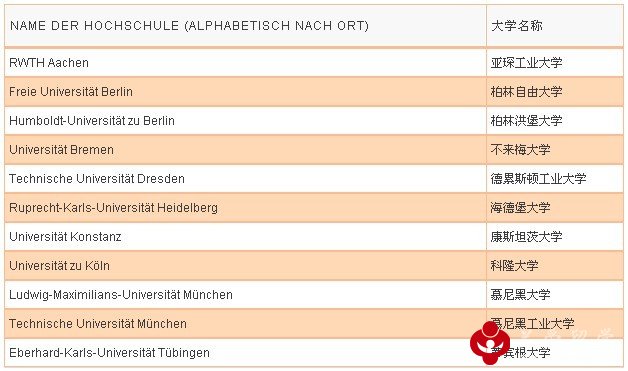
Task: Click the red watermark logo icon
Action: pyautogui.click(x=490, y=343)
